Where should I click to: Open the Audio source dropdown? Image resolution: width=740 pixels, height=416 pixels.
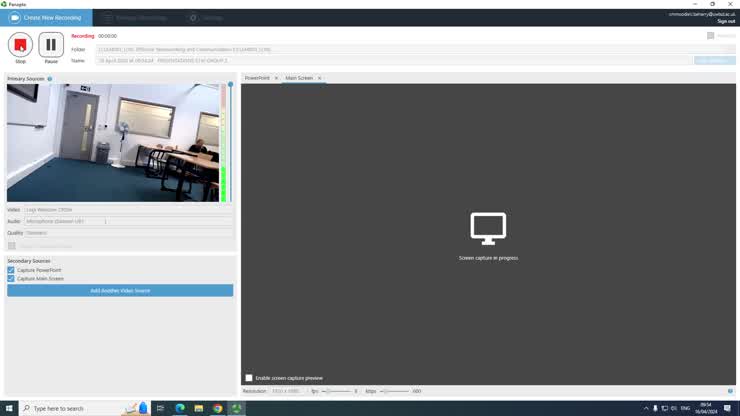click(x=128, y=221)
